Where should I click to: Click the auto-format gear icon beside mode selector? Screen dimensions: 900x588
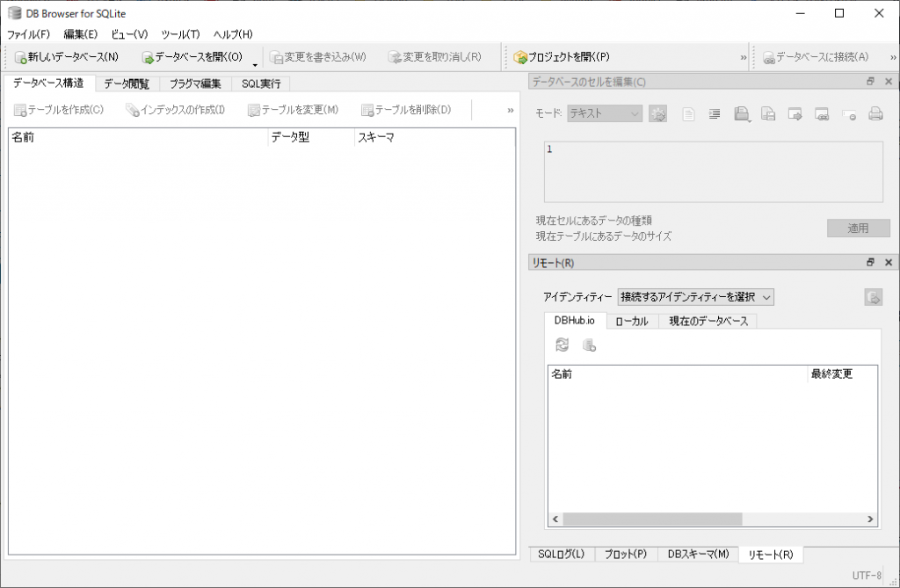[657, 113]
